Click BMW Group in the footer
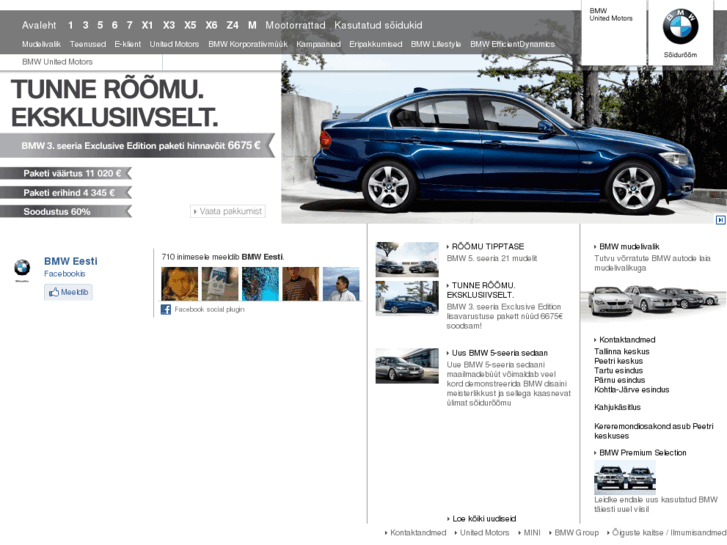The height and width of the screenshot is (545, 727). tap(577, 532)
